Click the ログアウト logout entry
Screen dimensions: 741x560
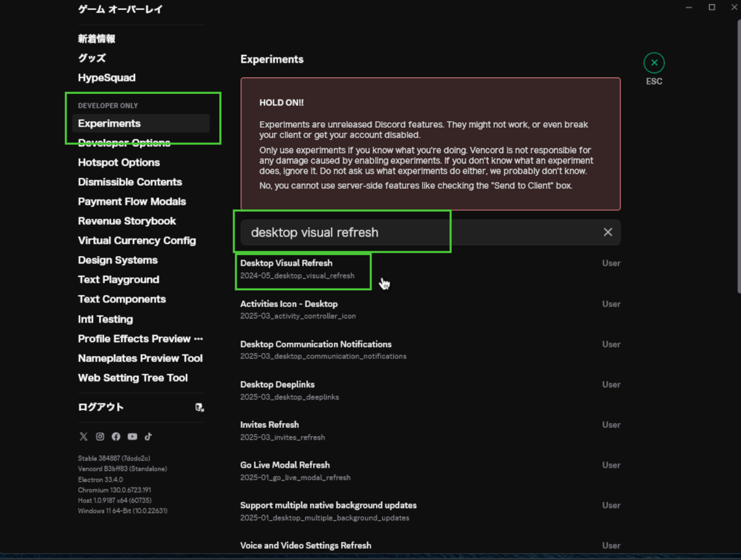pyautogui.click(x=141, y=407)
